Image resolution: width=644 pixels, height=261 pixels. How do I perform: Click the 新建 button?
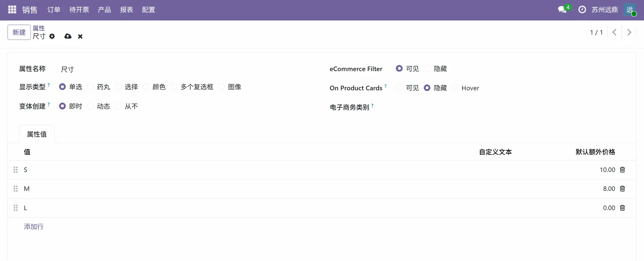tap(19, 32)
